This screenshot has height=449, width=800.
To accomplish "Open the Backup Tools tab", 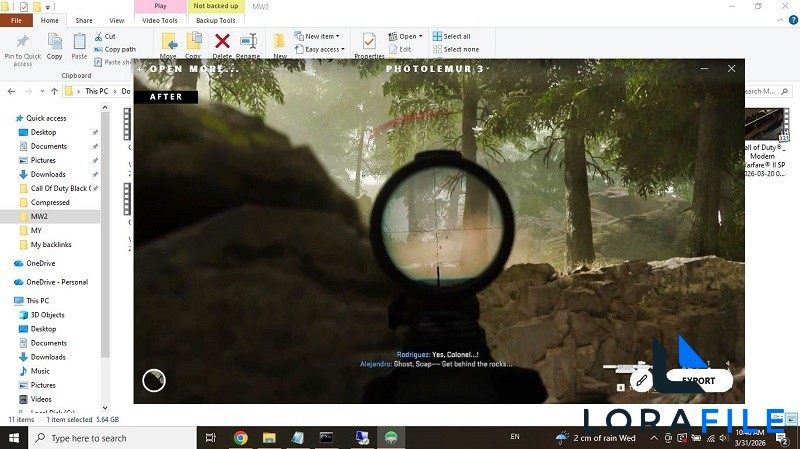I will point(216,20).
